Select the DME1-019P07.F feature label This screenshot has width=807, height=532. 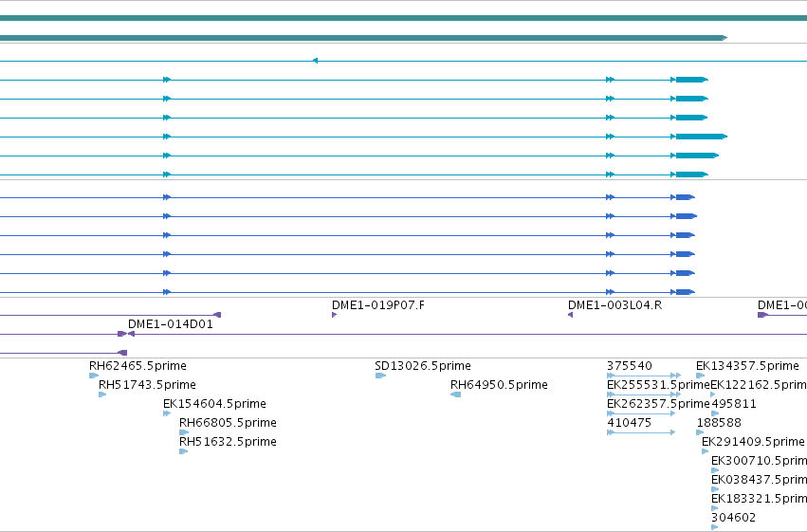click(x=378, y=305)
